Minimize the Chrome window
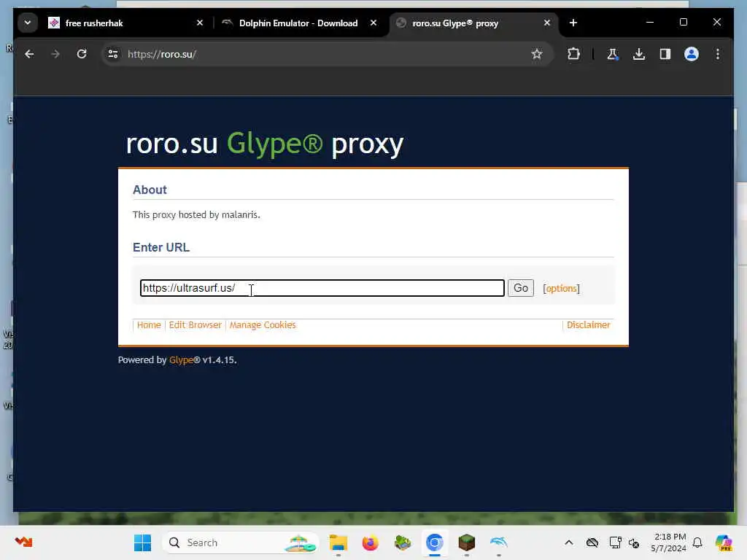This screenshot has height=560, width=747. point(650,23)
